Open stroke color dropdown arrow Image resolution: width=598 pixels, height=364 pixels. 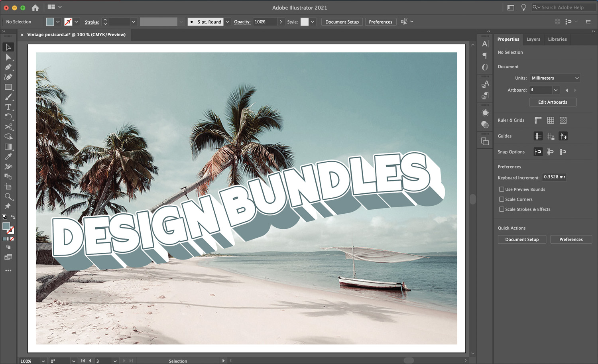click(x=76, y=22)
